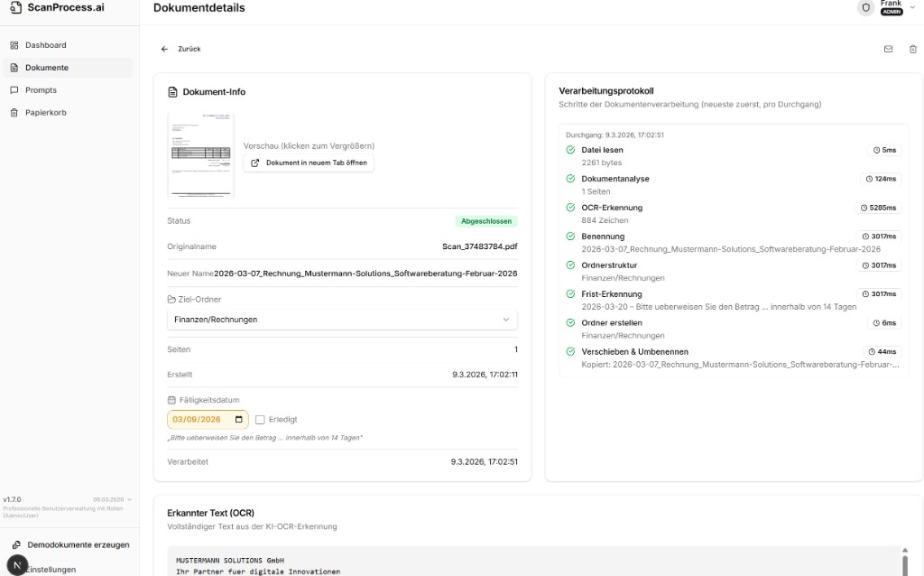Expand the Ziel-Ordner dropdown
The width and height of the screenshot is (924, 576).
click(342, 320)
